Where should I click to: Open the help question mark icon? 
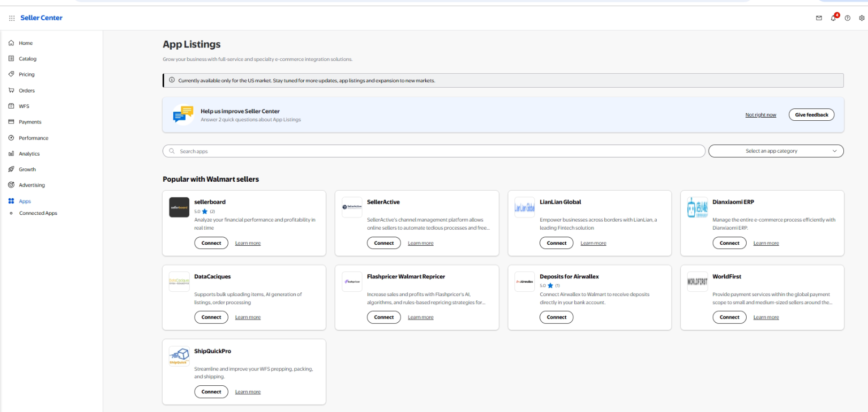click(848, 18)
